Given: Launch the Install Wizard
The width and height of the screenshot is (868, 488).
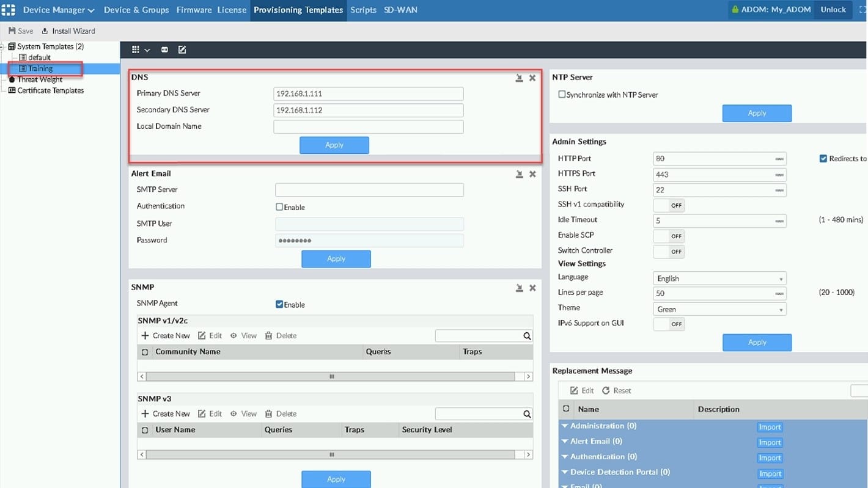Looking at the screenshot, I should 68,31.
